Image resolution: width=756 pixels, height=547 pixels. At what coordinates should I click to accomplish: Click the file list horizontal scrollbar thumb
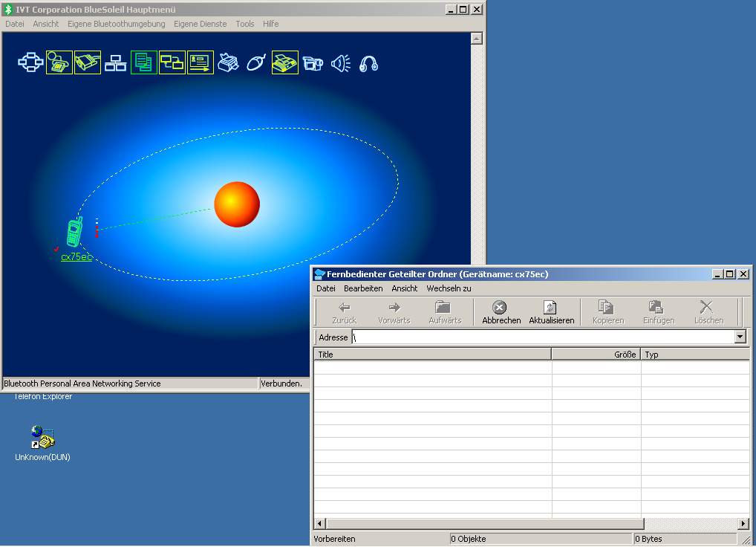[485, 523]
